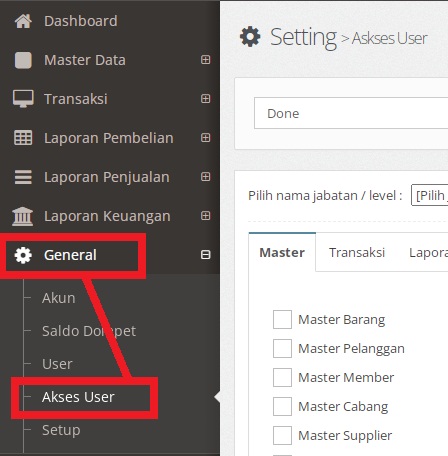Screen dimensions: 448x456
Task: Open the Akses User submenu link
Action: click(x=78, y=397)
